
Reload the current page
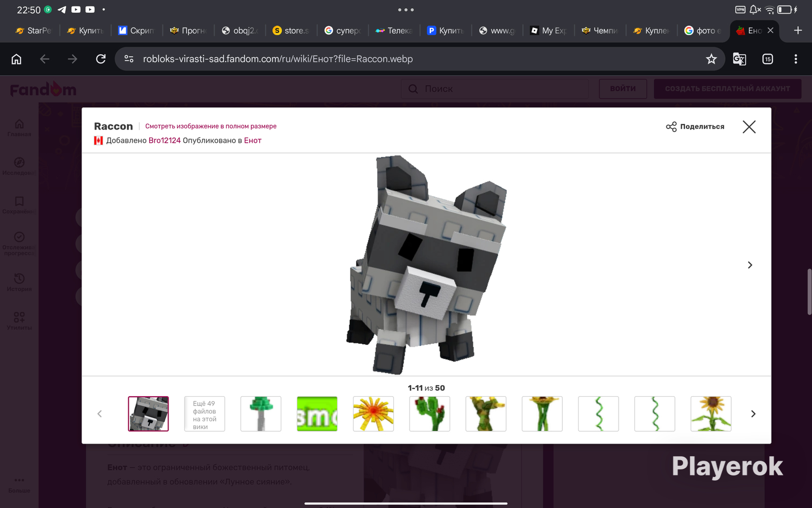click(x=101, y=59)
